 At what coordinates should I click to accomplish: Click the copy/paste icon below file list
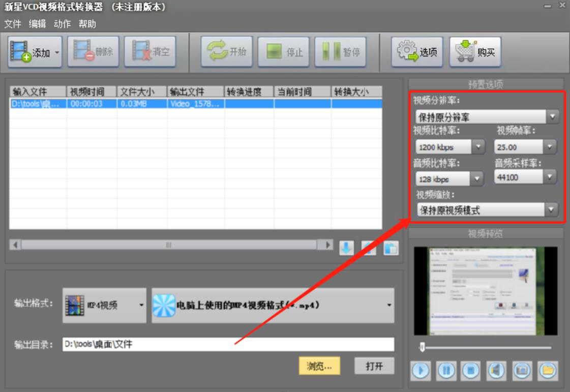pos(391,248)
